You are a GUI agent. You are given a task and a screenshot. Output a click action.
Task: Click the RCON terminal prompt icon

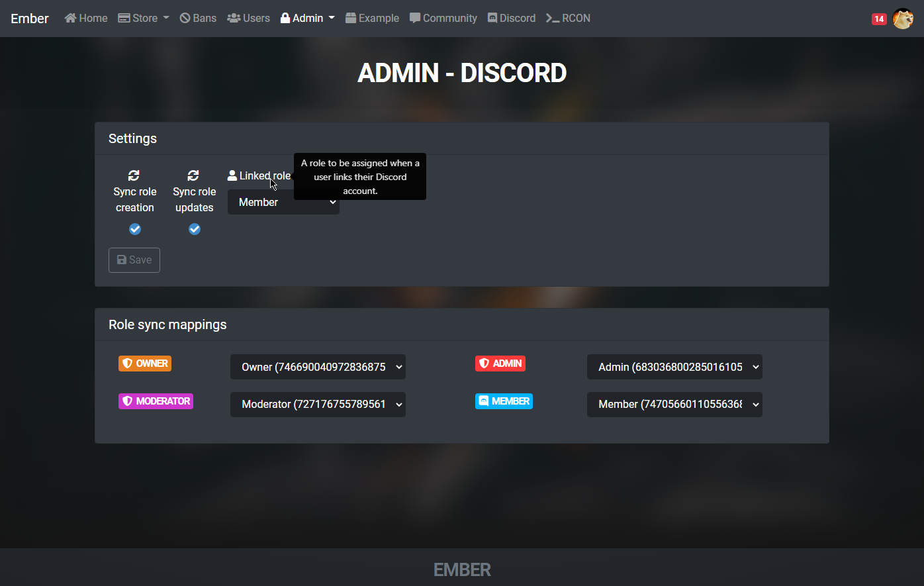click(553, 18)
